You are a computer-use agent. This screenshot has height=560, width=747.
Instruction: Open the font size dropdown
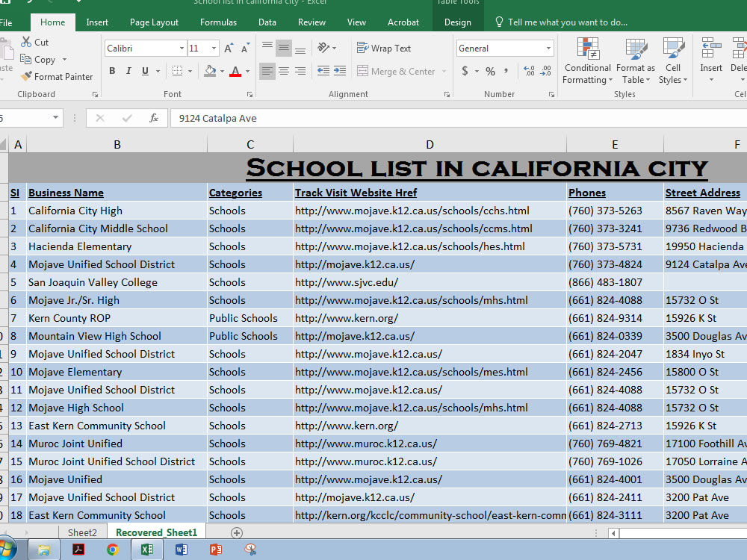click(214, 48)
